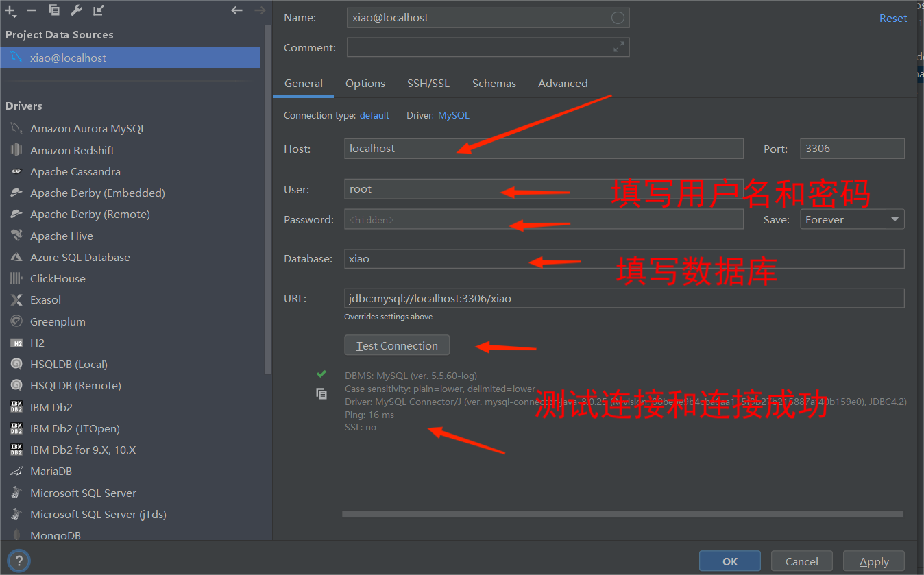924x575 pixels.
Task: Open driver settings wrench icon
Action: tap(76, 10)
